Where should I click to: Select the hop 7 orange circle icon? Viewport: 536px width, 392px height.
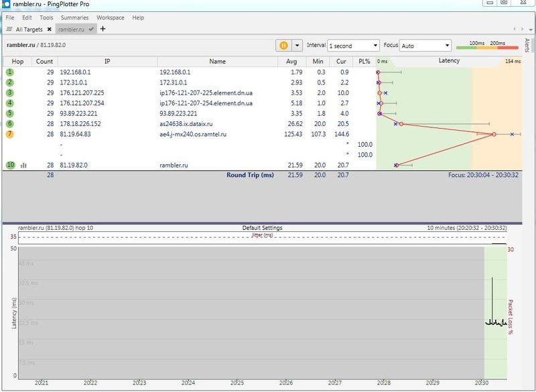[9, 134]
